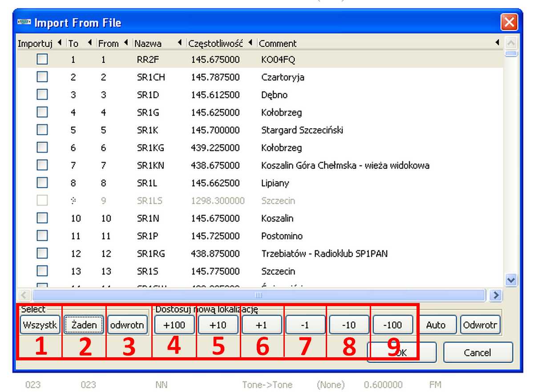The image size is (534, 392).
Task: Click the odwrotn invert selection button
Action: [127, 325]
